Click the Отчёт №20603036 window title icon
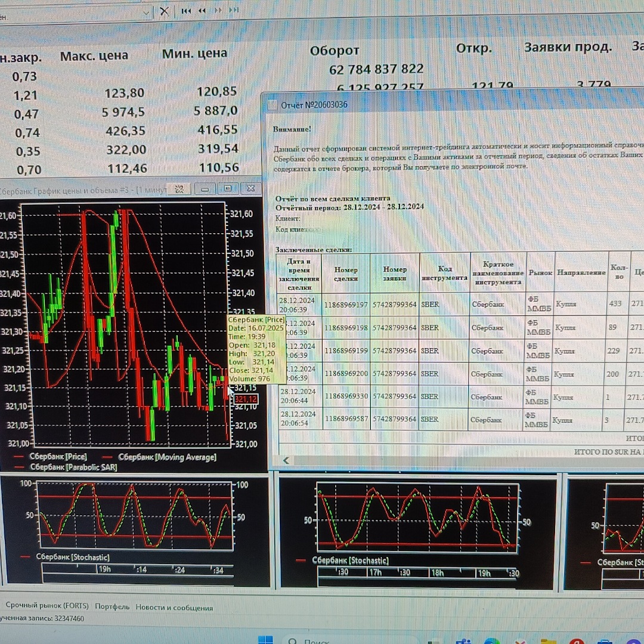Viewport: 644px width, 644px height. [272, 105]
